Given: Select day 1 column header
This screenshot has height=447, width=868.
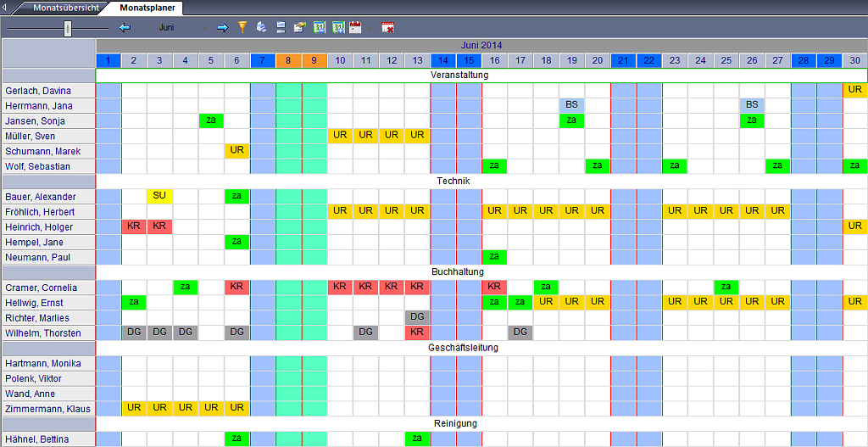Looking at the screenshot, I should click(x=108, y=60).
